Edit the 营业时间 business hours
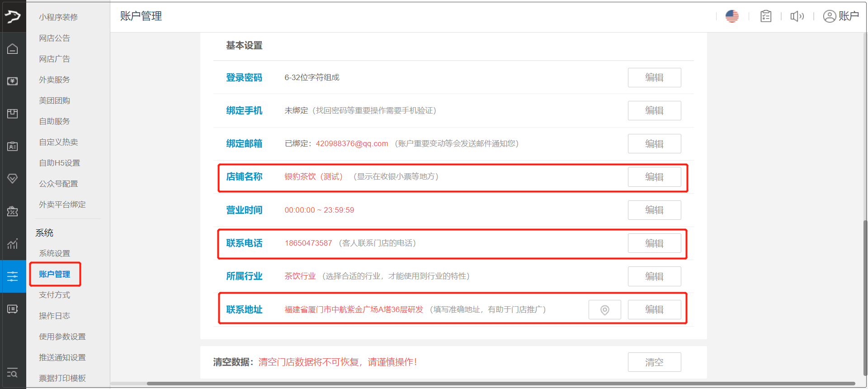The image size is (868, 389). (x=654, y=210)
